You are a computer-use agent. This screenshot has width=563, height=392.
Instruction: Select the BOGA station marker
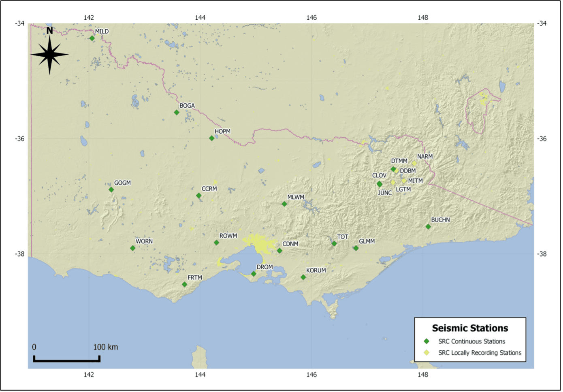[x=177, y=112]
